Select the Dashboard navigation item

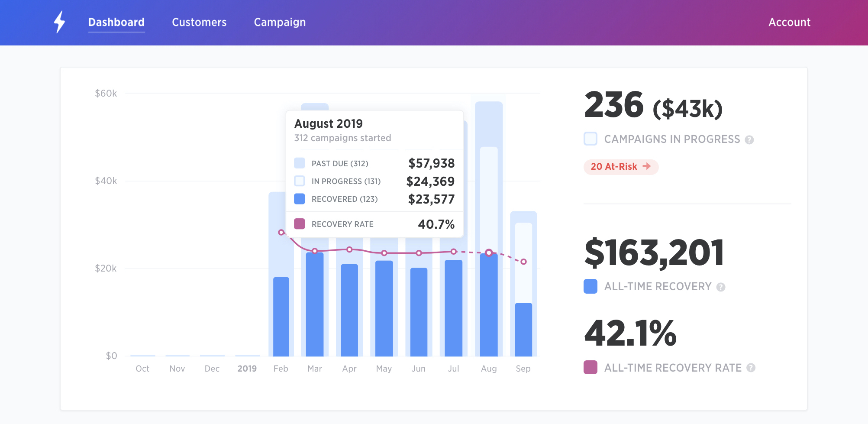point(116,22)
